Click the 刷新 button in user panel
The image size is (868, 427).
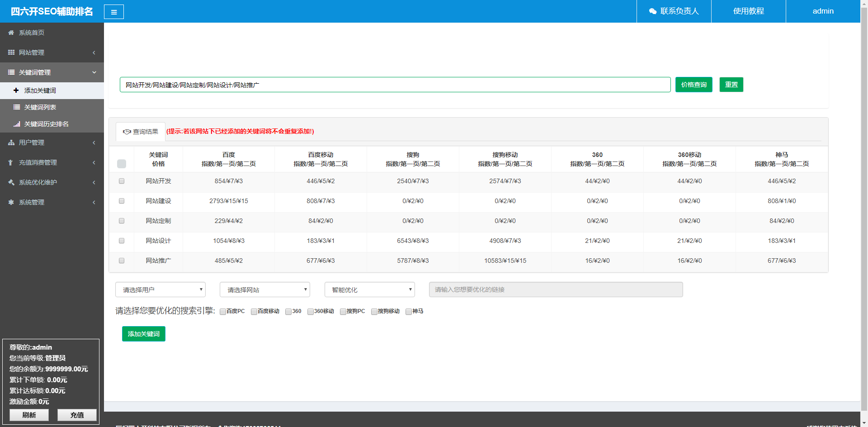pos(29,415)
